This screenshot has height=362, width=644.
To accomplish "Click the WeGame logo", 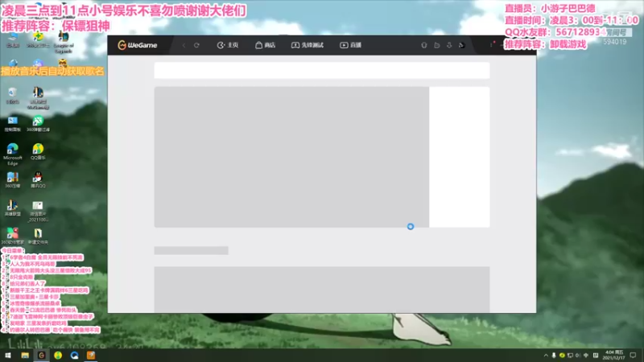I will (137, 45).
